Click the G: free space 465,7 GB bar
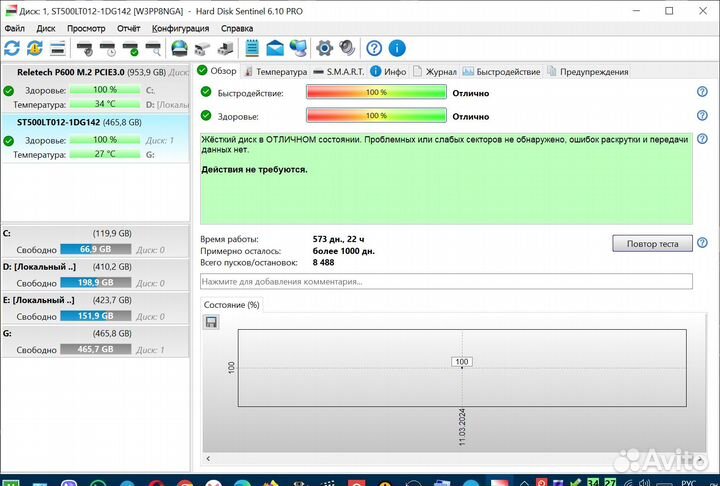This screenshot has width=720, height=486. [x=96, y=350]
